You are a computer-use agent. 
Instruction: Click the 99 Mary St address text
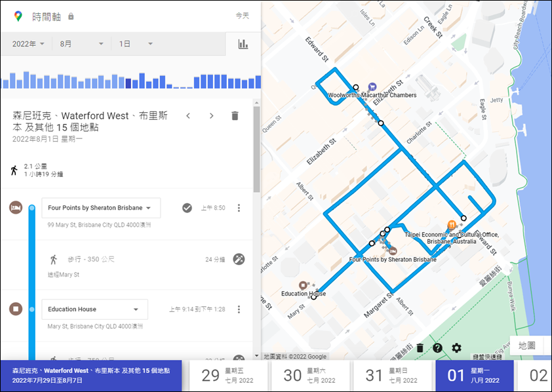point(99,225)
